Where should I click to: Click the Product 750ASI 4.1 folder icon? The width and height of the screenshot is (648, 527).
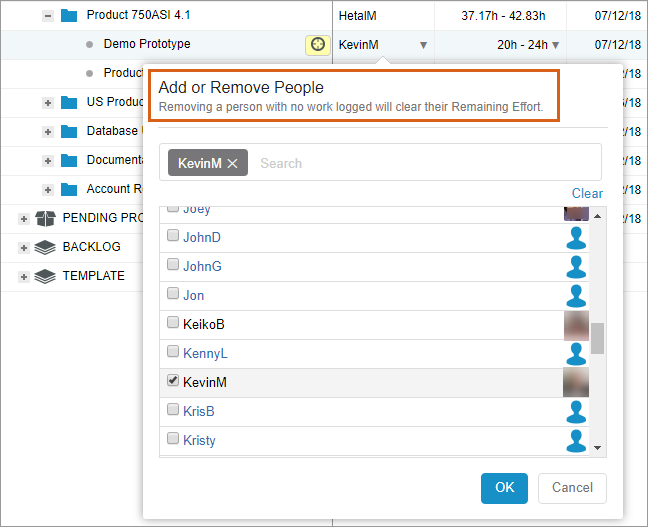coord(69,16)
